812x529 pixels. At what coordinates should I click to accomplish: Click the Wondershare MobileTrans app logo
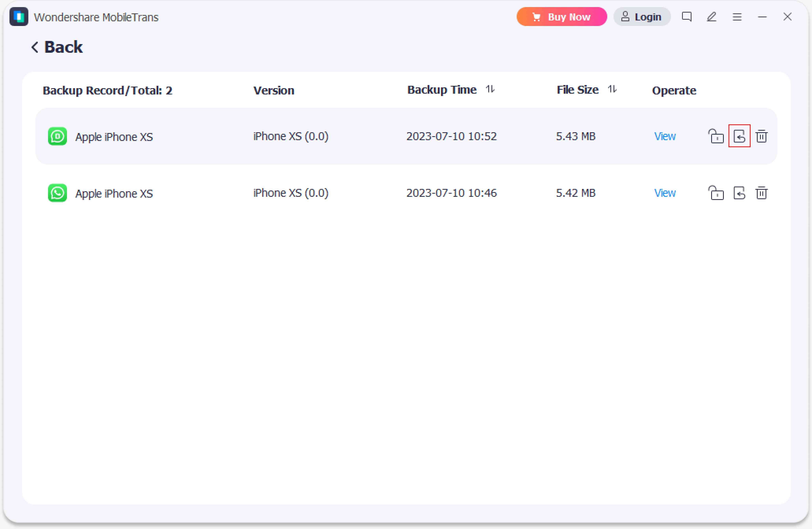(x=19, y=17)
